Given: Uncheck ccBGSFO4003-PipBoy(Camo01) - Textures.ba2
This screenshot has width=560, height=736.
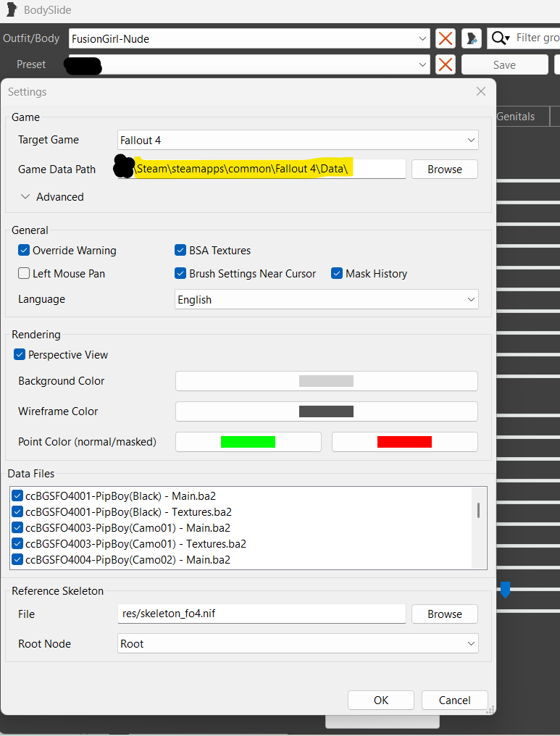Looking at the screenshot, I should [17, 543].
